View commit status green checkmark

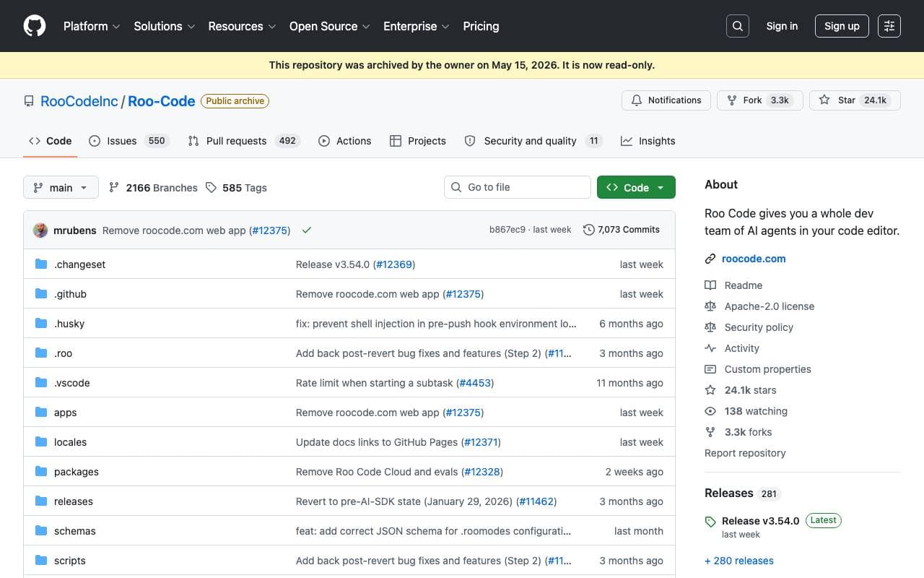pos(307,230)
